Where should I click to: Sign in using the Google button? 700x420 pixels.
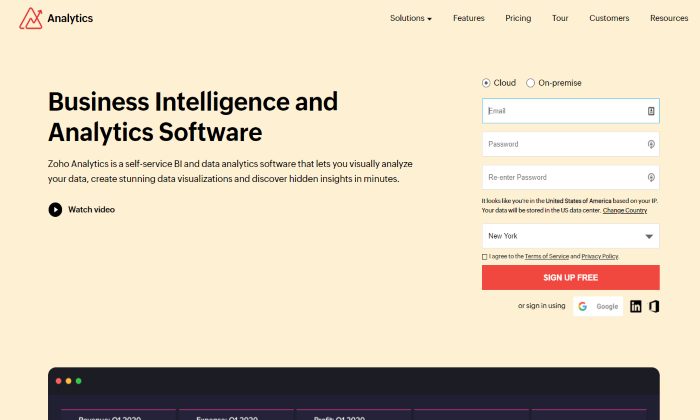[x=598, y=306]
